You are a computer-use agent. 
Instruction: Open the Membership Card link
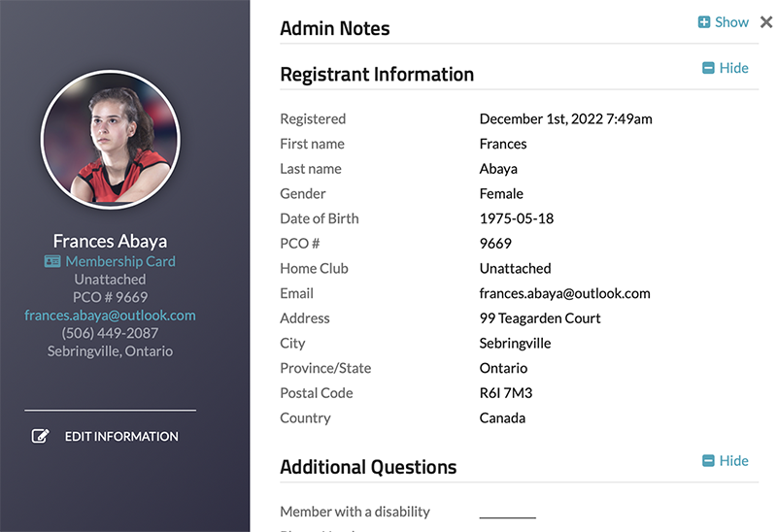[x=120, y=261]
